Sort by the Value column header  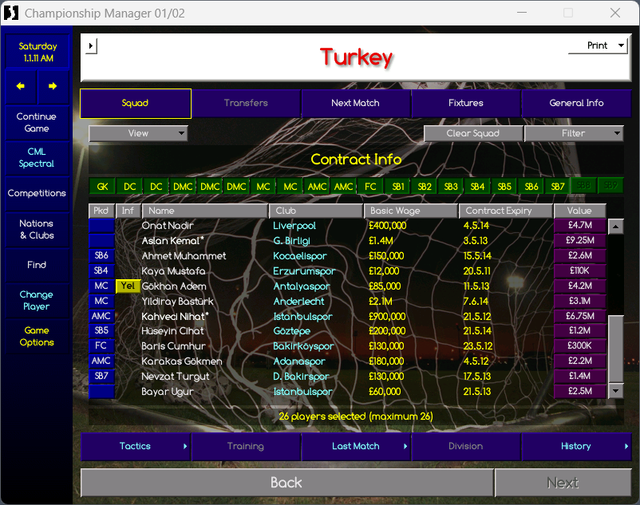pos(580,211)
